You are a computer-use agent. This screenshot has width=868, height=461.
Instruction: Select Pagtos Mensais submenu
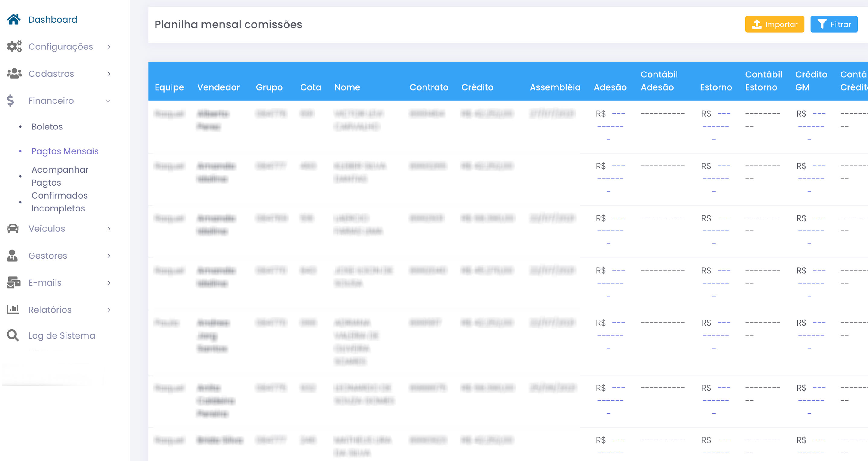tap(65, 151)
